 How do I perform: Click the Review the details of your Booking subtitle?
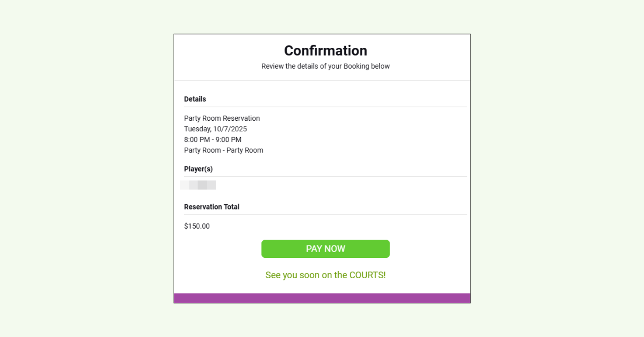[325, 66]
